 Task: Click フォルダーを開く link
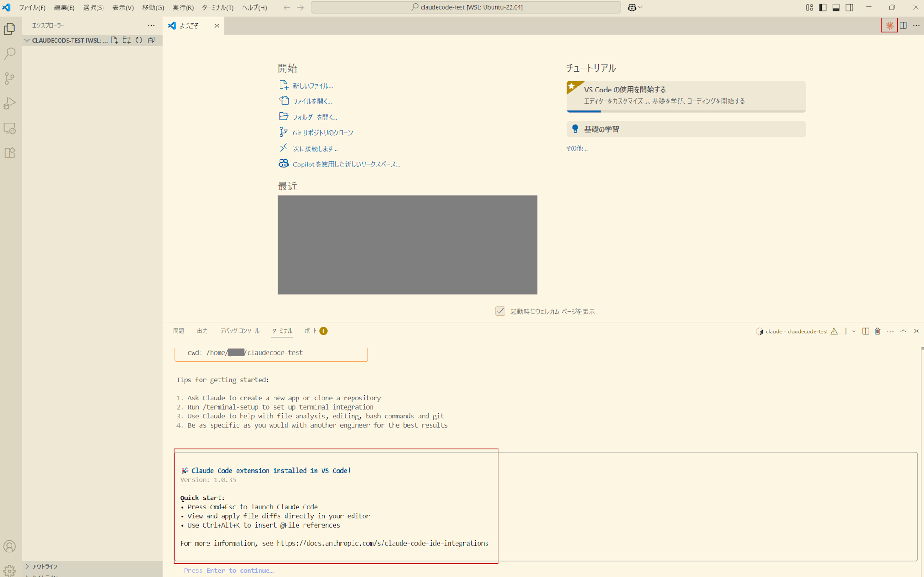315,117
